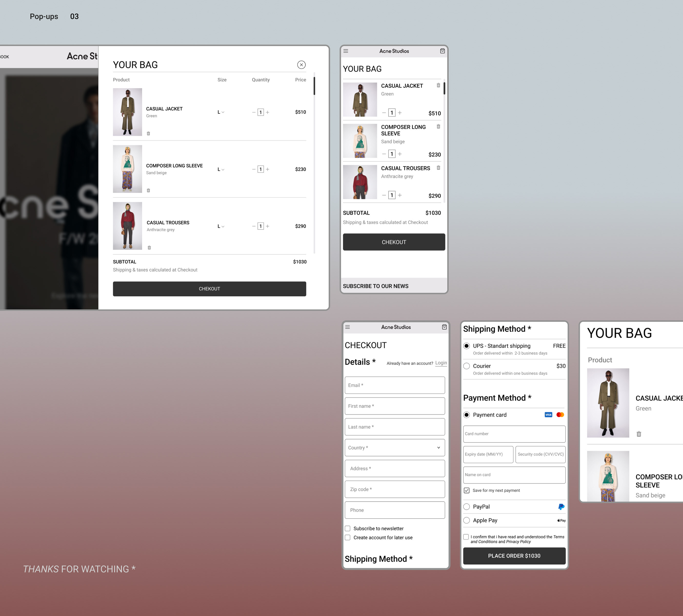The image size is (683, 616).
Task: Select the Courier shipping option
Action: 466,366
